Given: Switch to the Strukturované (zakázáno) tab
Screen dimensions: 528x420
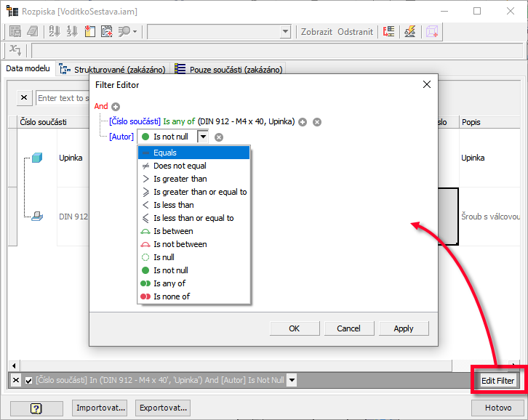Looking at the screenshot, I should click(113, 70).
